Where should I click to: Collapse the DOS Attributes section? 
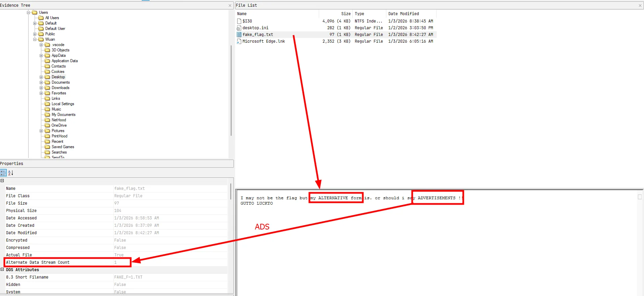2,269
